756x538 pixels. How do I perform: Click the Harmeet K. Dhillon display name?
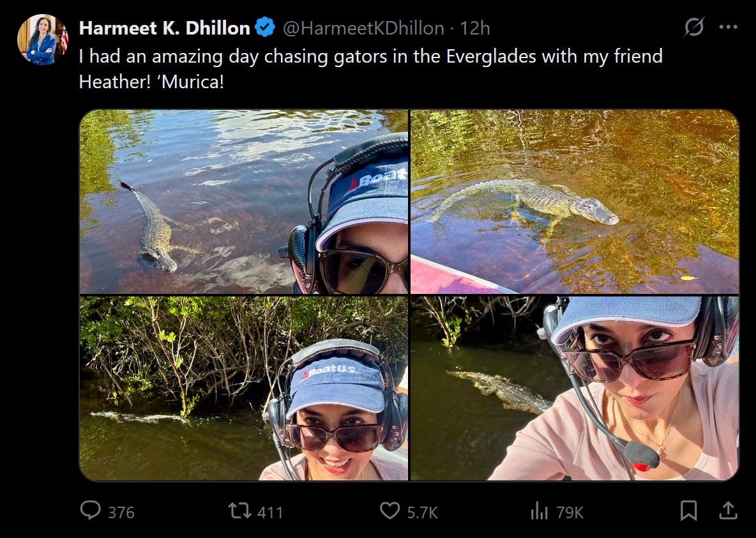164,28
